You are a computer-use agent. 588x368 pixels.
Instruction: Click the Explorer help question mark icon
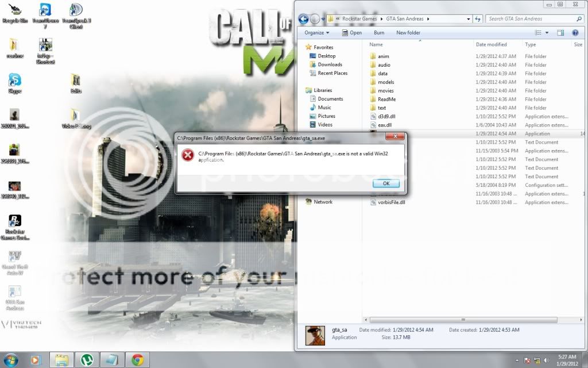click(x=575, y=33)
